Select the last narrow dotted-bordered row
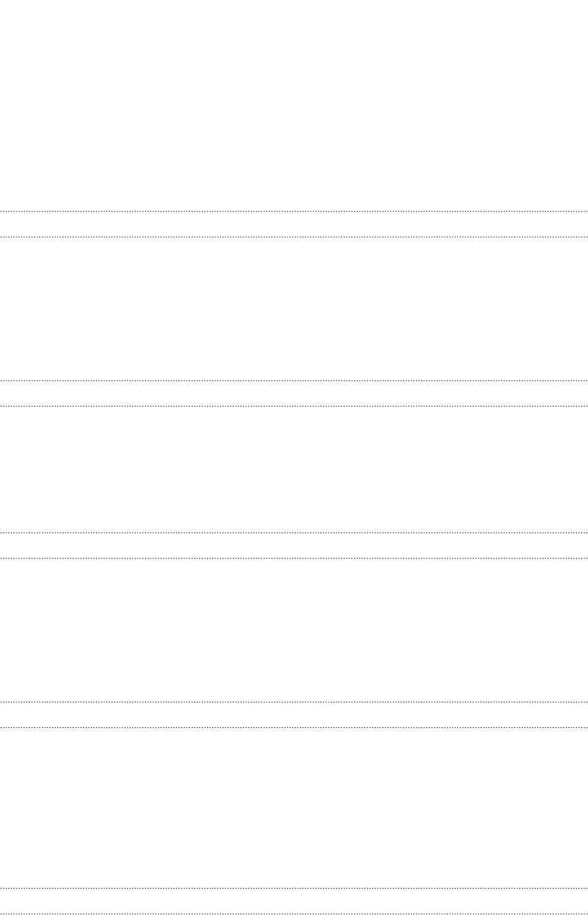 point(294,901)
